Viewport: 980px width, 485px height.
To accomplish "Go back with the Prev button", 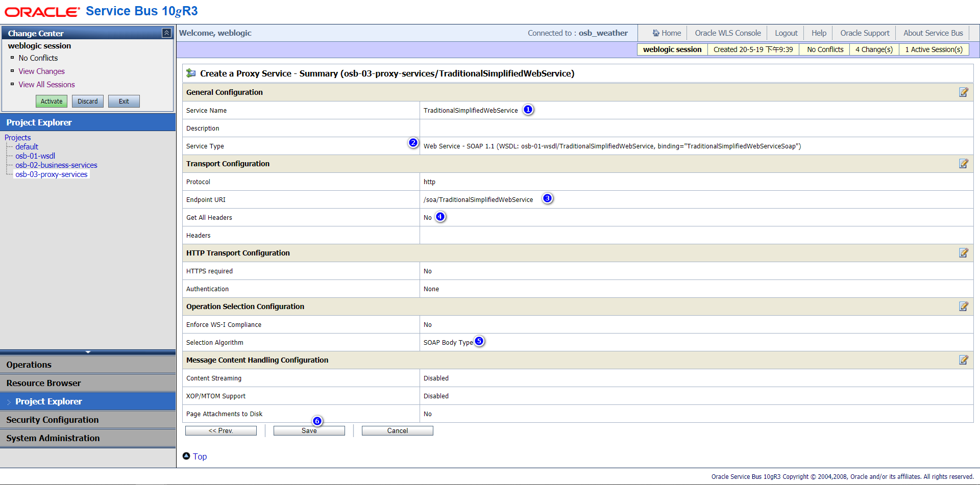I will click(221, 431).
